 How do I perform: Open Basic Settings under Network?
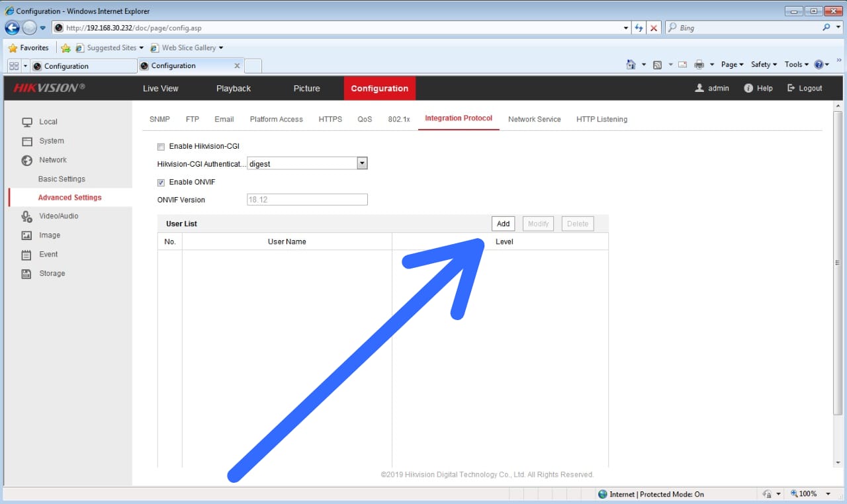(x=62, y=179)
